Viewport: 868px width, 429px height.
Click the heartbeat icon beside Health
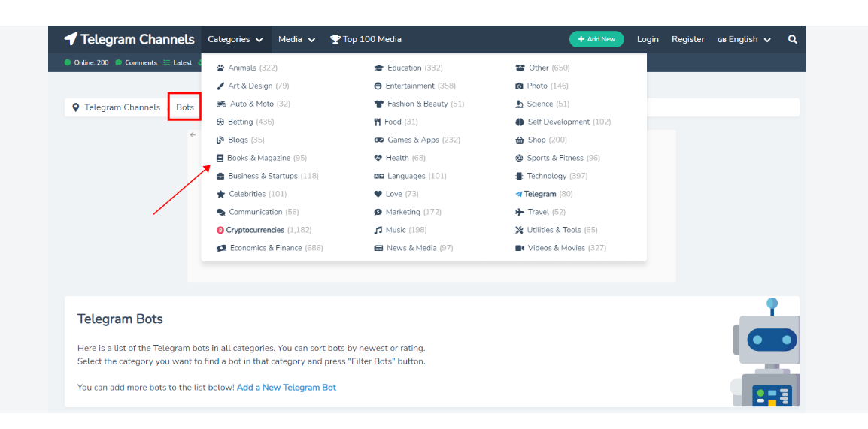coord(378,158)
